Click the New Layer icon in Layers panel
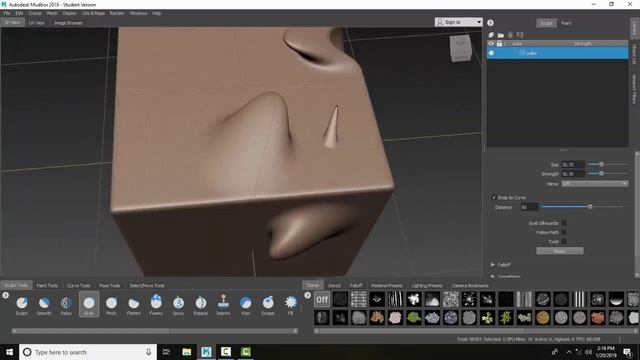The width and height of the screenshot is (640, 360). (491, 35)
